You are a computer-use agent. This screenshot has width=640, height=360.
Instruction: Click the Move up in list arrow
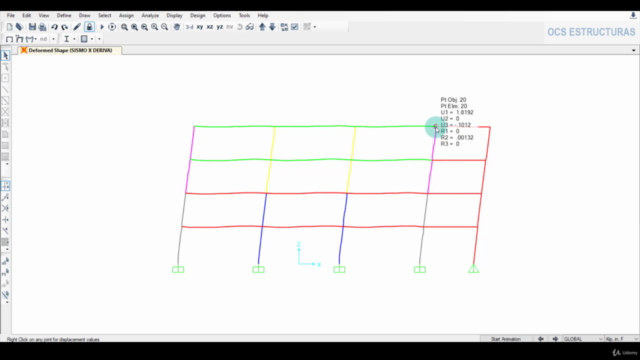click(x=262, y=27)
